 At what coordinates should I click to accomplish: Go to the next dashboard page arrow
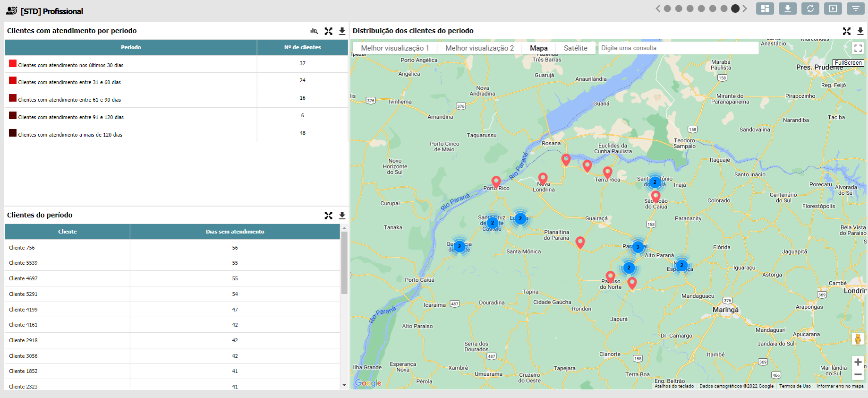pyautogui.click(x=745, y=9)
